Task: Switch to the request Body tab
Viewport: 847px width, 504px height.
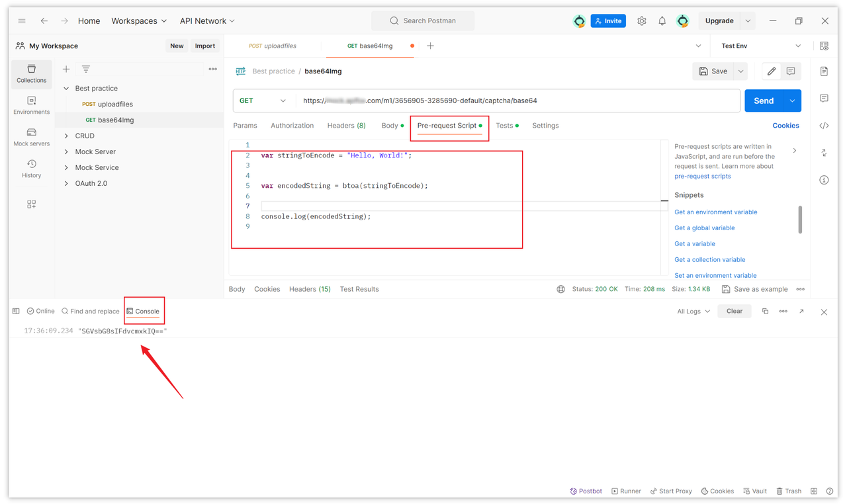Action: 392,125
